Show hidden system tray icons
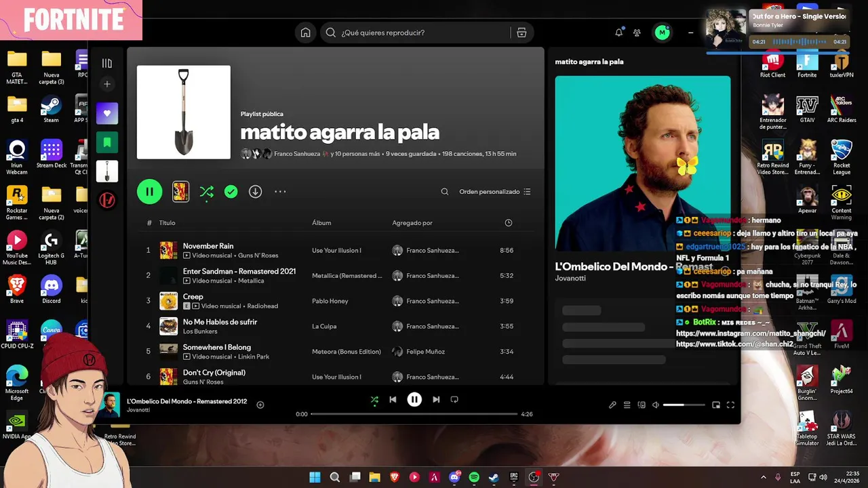 764,477
